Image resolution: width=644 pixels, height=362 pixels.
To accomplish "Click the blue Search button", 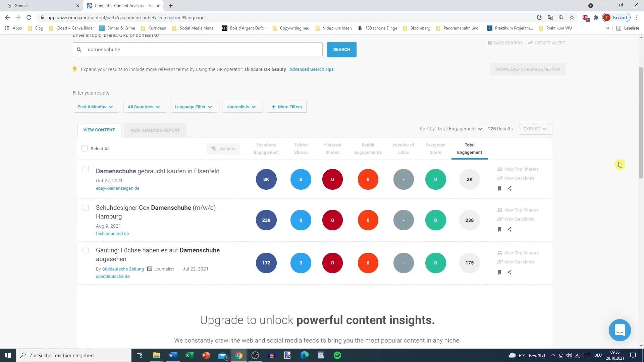I will tap(341, 50).
